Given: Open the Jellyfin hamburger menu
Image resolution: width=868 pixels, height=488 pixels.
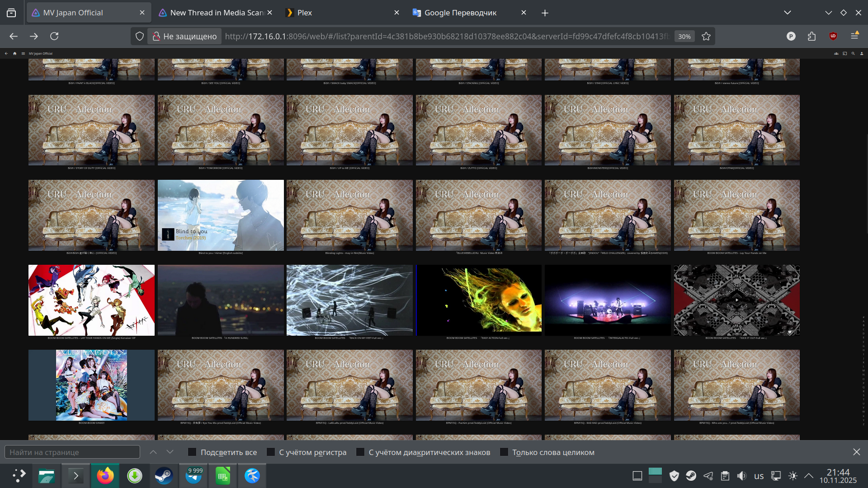Looking at the screenshot, I should (23, 53).
